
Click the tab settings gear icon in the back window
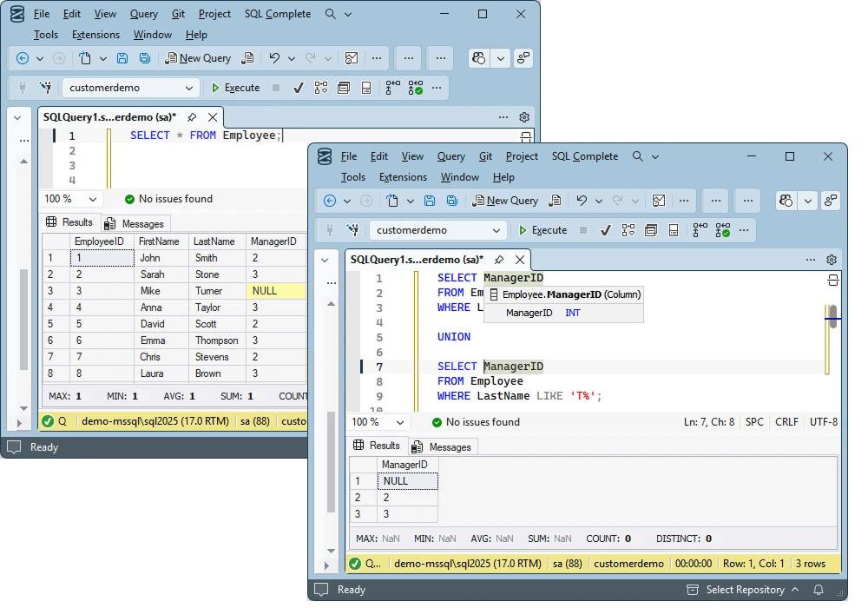click(x=524, y=117)
